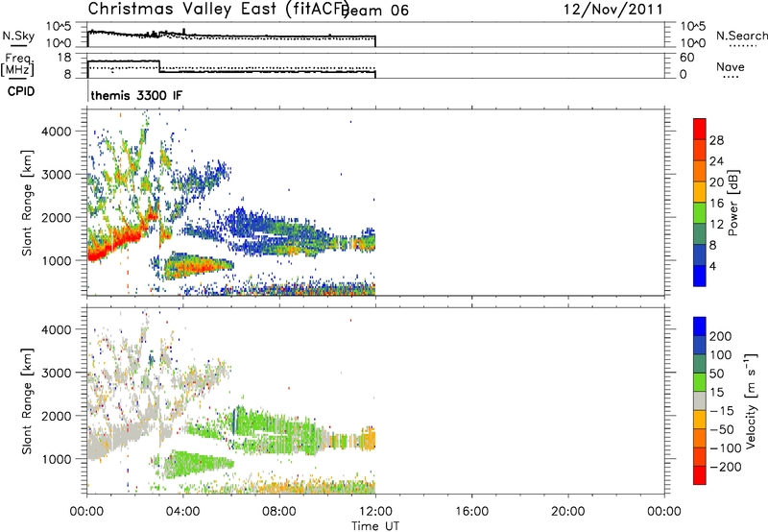Click the 1000 tick in the velocity panel
Viewport: 768px width, 532px height.
56,459
